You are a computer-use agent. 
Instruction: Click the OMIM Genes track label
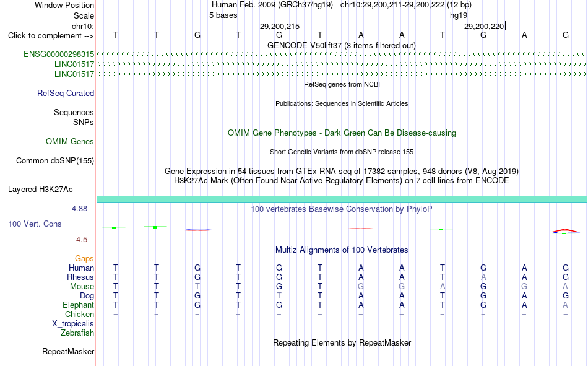pos(70,142)
